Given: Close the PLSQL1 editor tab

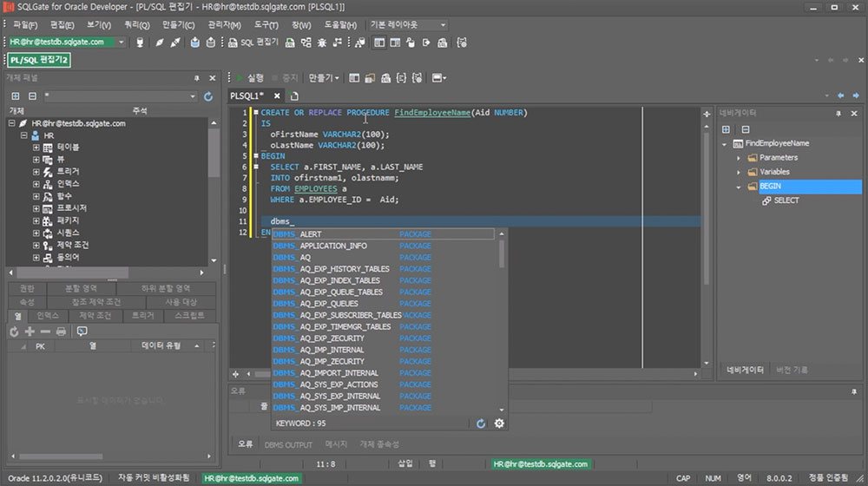Looking at the screenshot, I should click(277, 95).
